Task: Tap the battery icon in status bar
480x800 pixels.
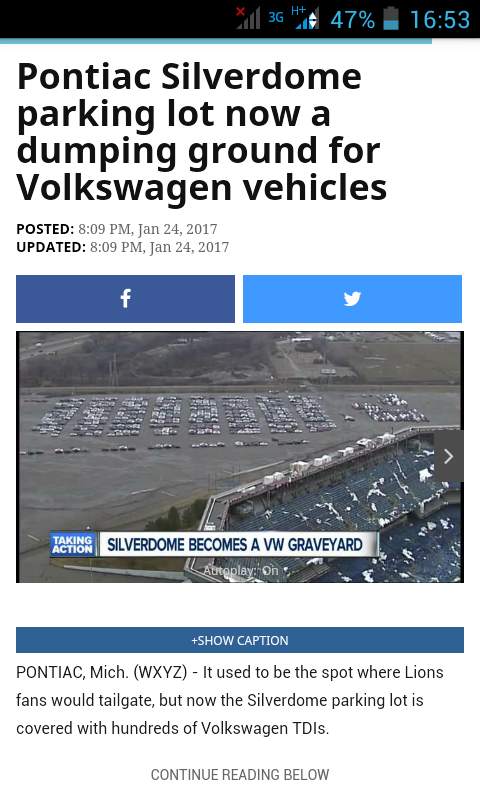Action: point(391,19)
